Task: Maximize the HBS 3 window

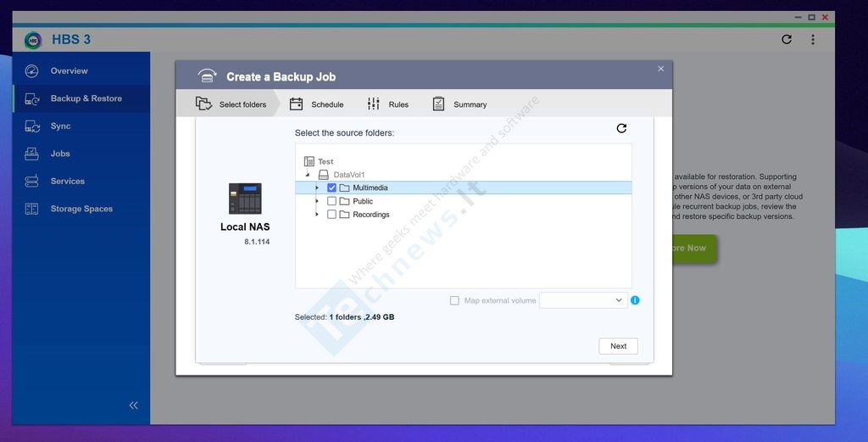Action: [x=811, y=17]
